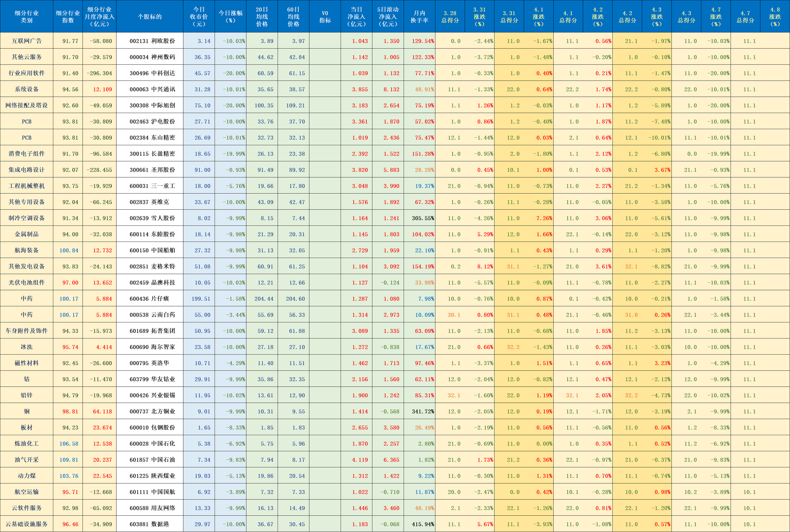Select industry index value 109.81
The width and height of the screenshot is (790, 532).
point(69,460)
